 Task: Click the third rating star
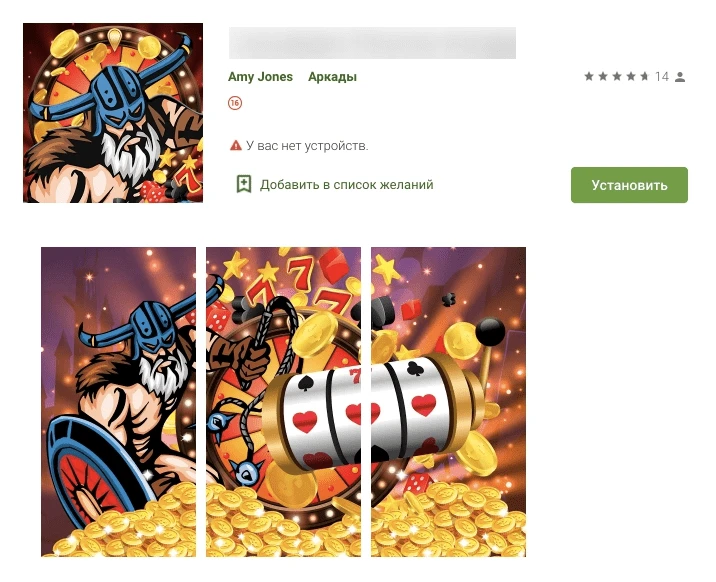tap(617, 76)
